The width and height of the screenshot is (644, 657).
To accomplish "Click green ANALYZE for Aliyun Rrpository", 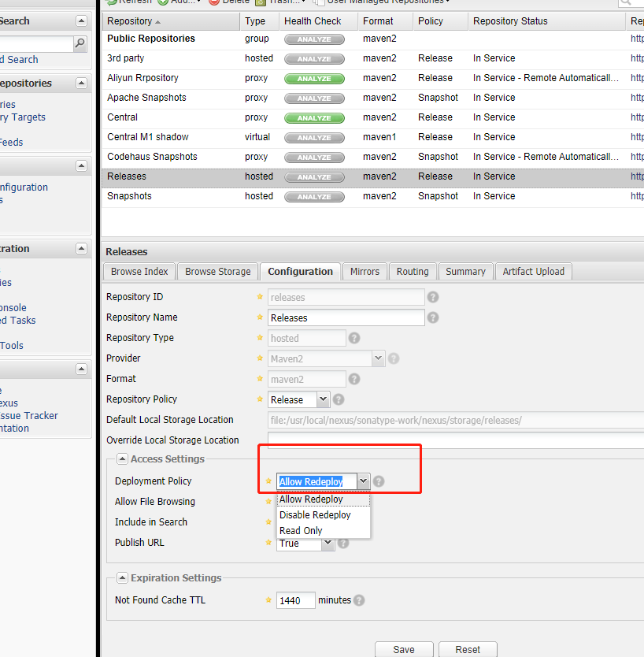I will tap(314, 79).
